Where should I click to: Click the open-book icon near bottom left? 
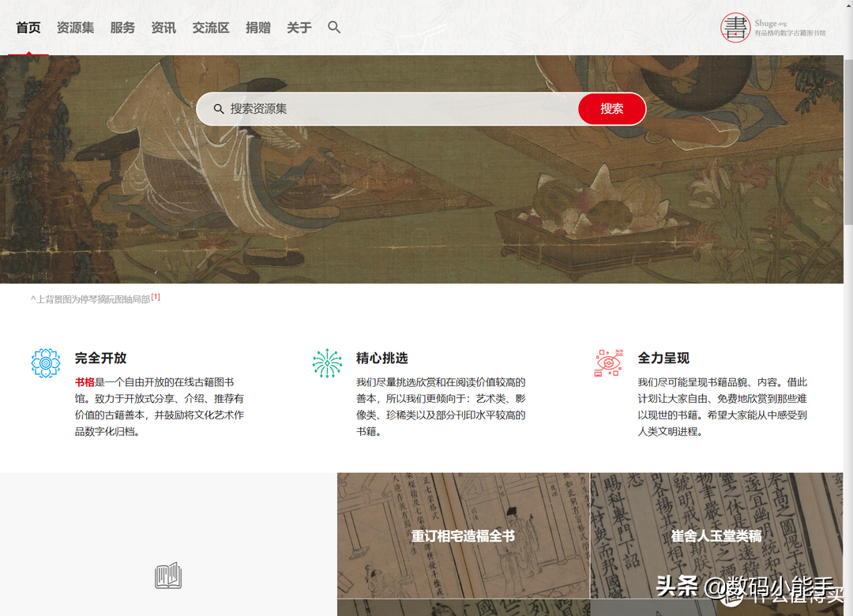[168, 577]
